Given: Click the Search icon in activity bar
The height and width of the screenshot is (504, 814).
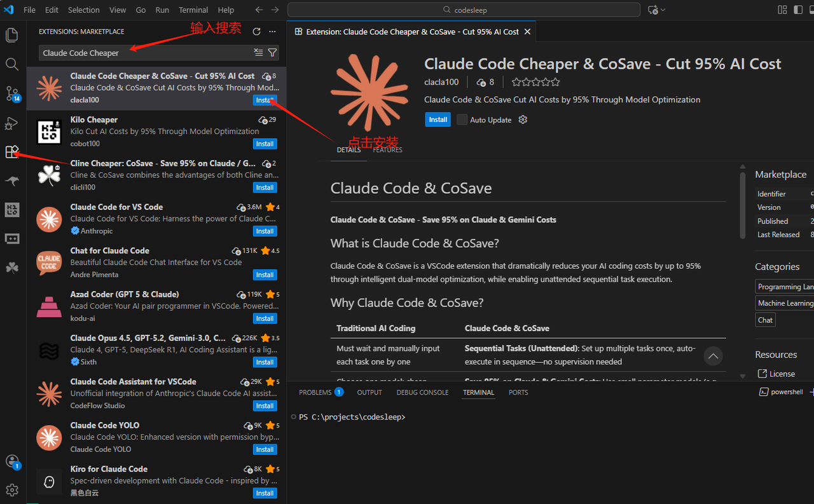Looking at the screenshot, I should [x=12, y=64].
